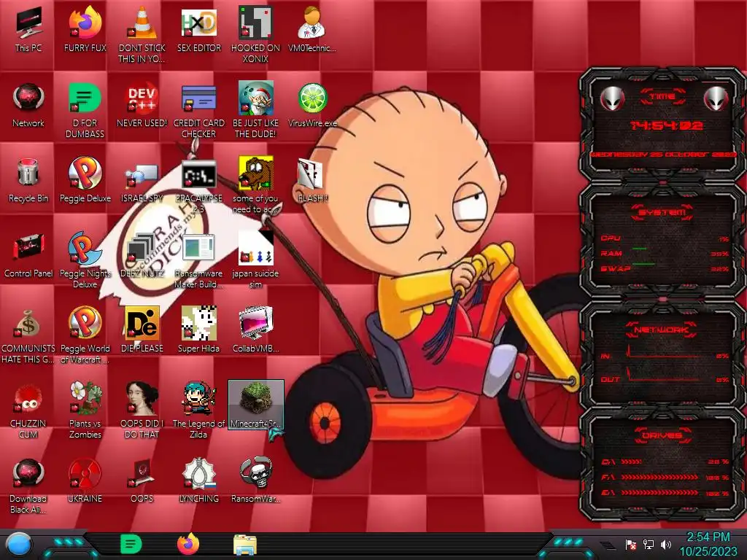The height and width of the screenshot is (560, 747).
Task: Click the VLC cone DONT STICK shortcut
Action: pyautogui.click(x=142, y=34)
